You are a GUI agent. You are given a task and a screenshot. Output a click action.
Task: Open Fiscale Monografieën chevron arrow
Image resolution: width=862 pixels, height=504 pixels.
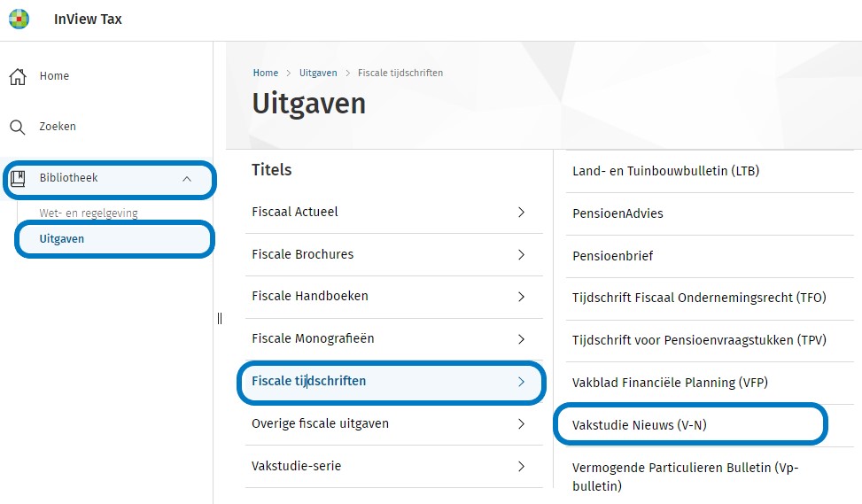tap(521, 339)
